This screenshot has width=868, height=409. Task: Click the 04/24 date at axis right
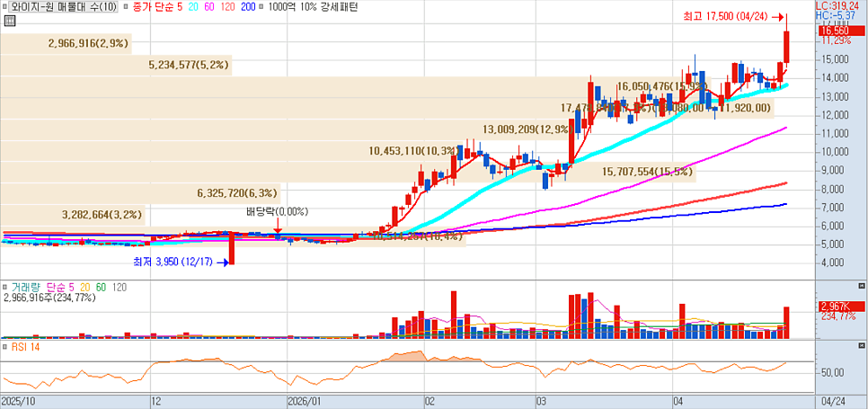833,400
